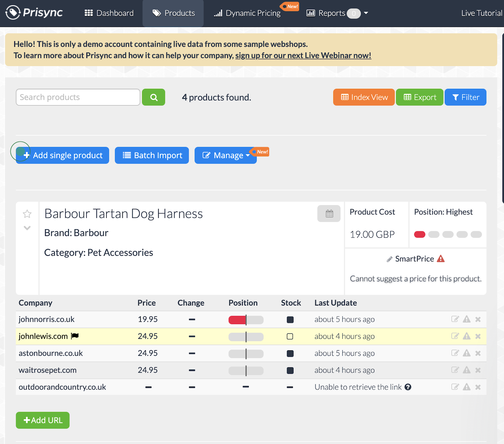Click the astonbourne.co.uk position bar
This screenshot has height=444, width=504.
[x=246, y=354]
